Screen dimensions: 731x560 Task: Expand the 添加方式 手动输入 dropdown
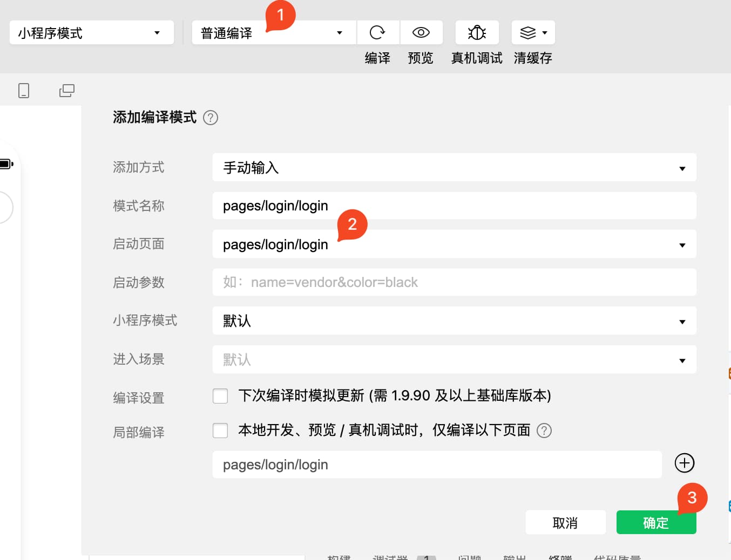[x=454, y=168]
